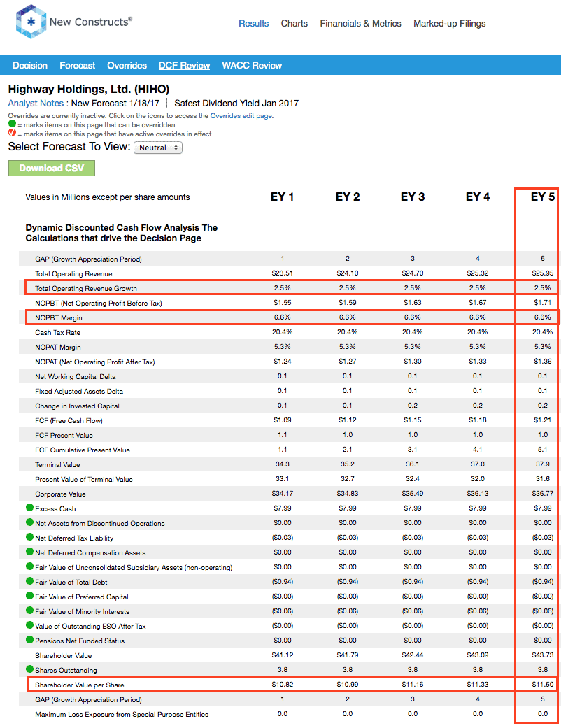561x728 pixels.
Task: Open the Neutral forecast dropdown
Action: (x=158, y=148)
